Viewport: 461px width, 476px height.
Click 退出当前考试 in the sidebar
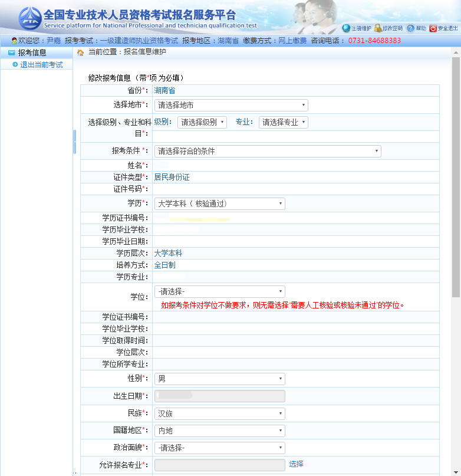click(x=41, y=64)
